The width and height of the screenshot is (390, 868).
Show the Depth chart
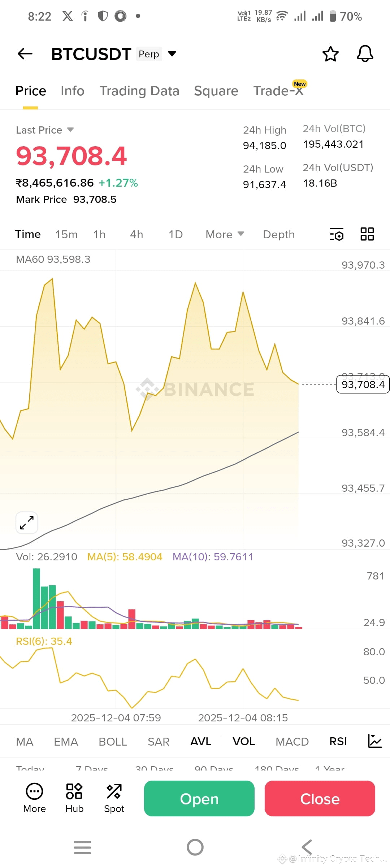tap(279, 234)
